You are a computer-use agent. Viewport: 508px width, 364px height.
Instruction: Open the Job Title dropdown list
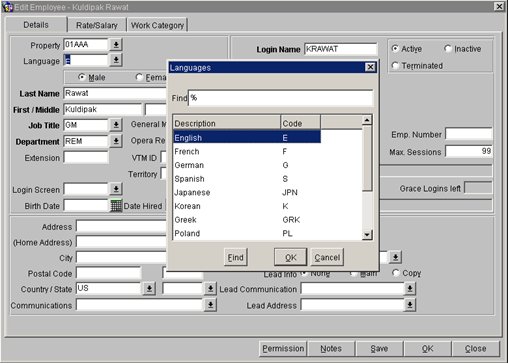click(x=116, y=125)
